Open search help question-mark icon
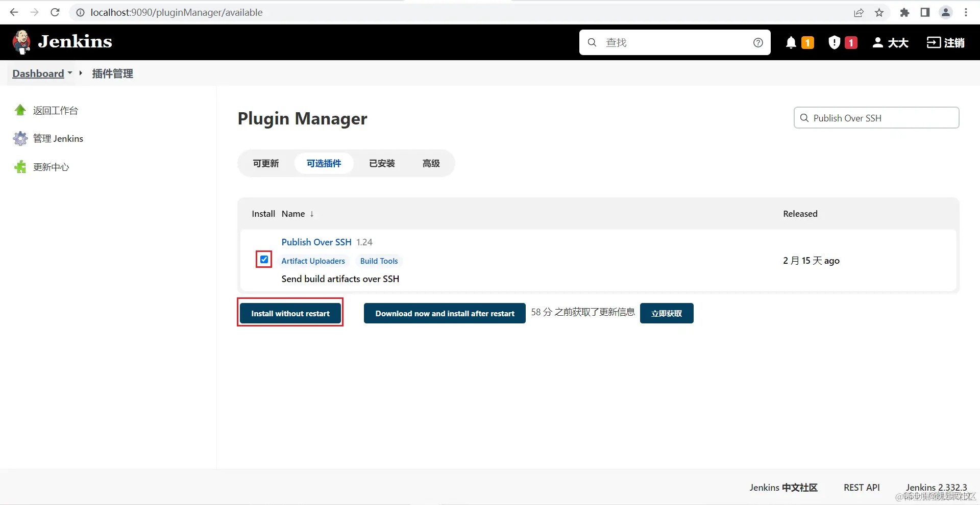The width and height of the screenshot is (980, 505). tap(758, 42)
